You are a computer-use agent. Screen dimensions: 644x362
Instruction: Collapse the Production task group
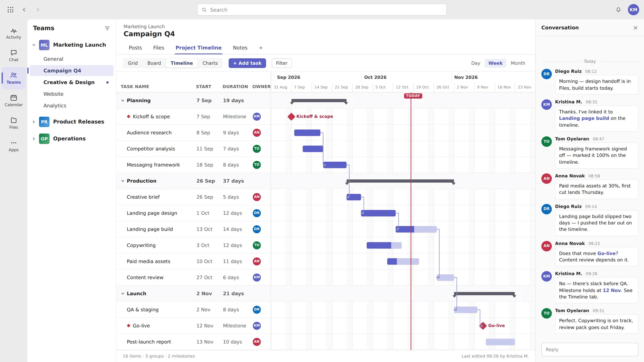(x=123, y=181)
